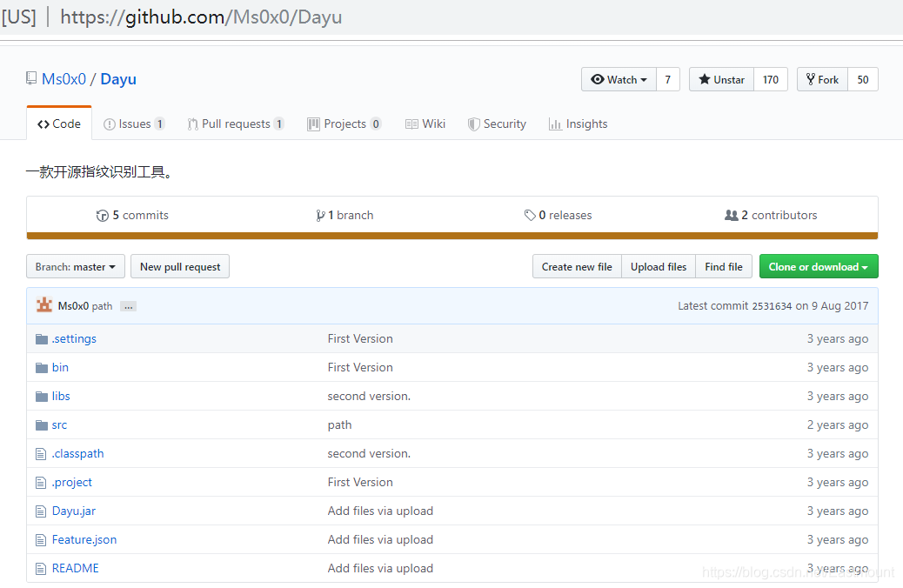Open Dayu.jar row's 'Add files via upload' message

(380, 511)
